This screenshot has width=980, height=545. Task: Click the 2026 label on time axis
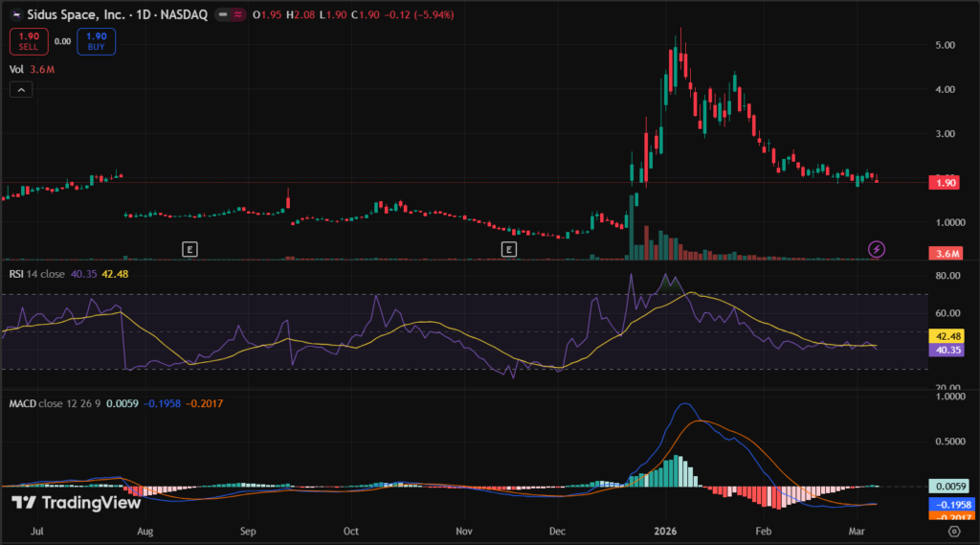[x=661, y=530]
